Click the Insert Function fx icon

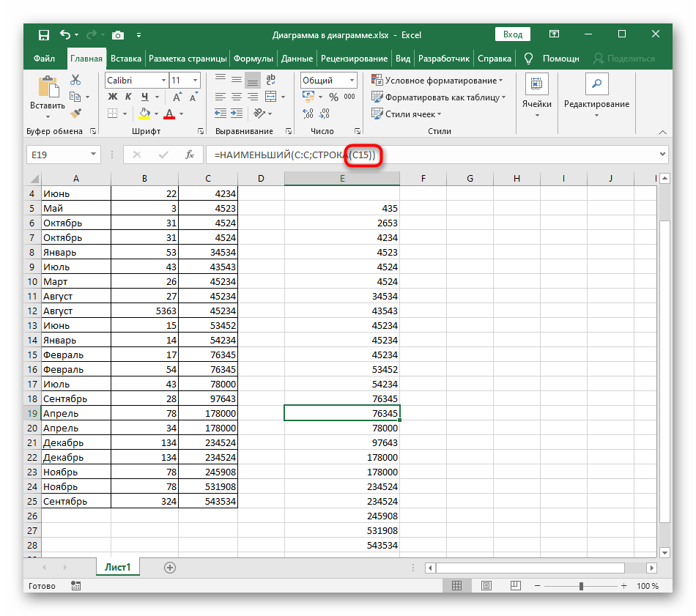point(189,155)
